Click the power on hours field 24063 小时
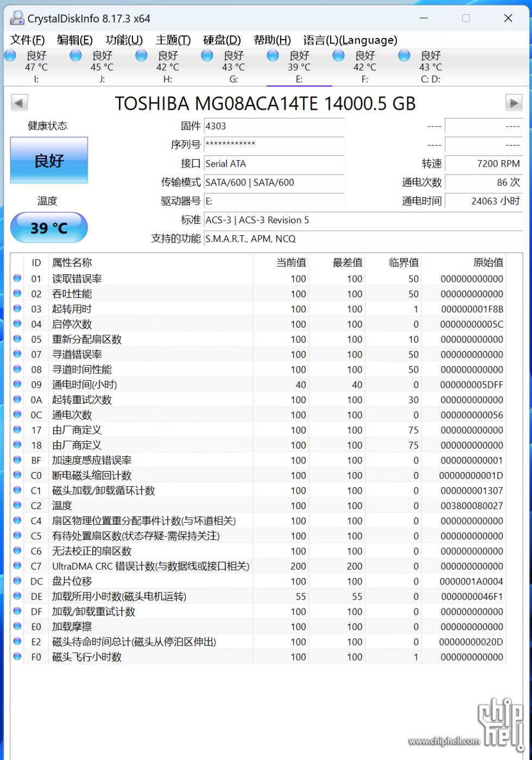Screen dimensions: 532x760 pyautogui.click(x=484, y=201)
